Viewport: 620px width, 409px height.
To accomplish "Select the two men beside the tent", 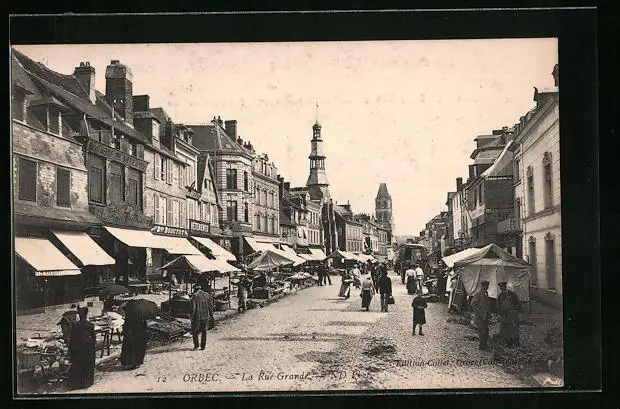I will (x=495, y=314).
